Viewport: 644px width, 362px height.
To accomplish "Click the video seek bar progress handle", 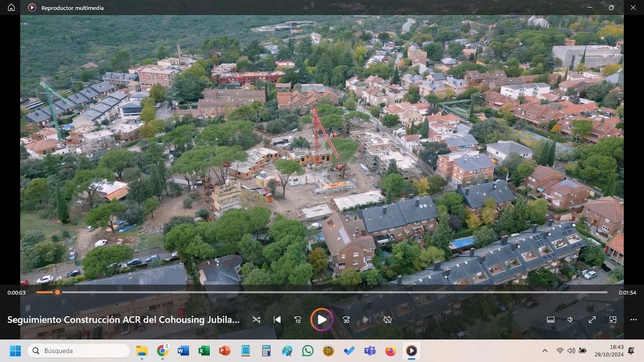I will click(x=57, y=292).
